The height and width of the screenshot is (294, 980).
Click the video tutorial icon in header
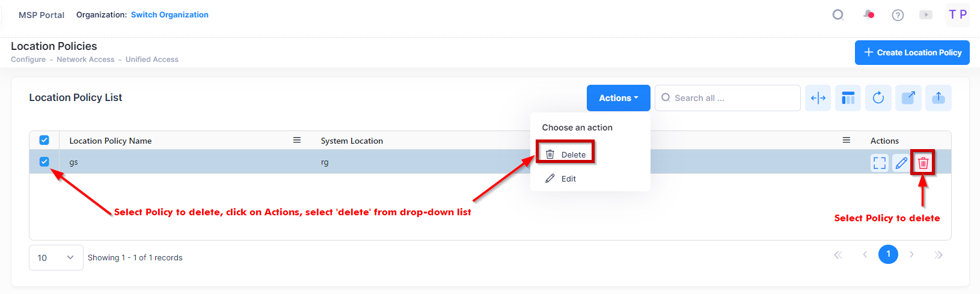[926, 15]
